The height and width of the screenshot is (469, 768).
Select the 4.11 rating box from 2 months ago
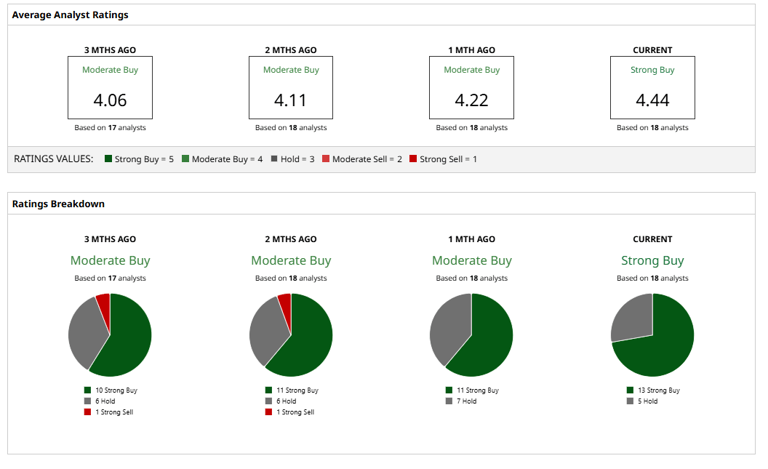point(291,88)
